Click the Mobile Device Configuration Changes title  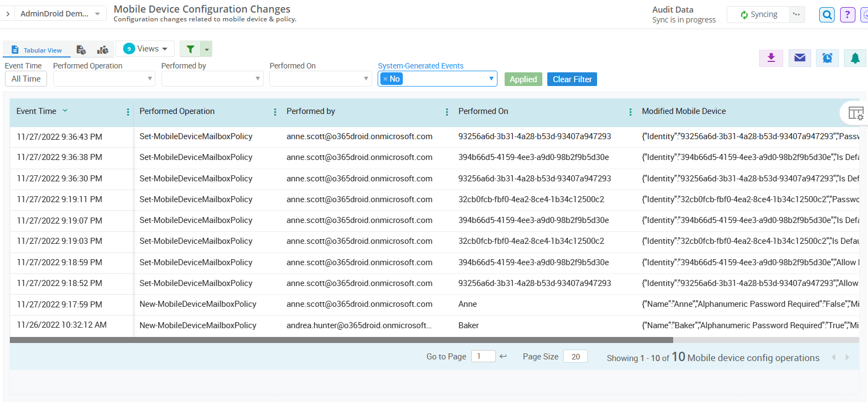tap(202, 9)
